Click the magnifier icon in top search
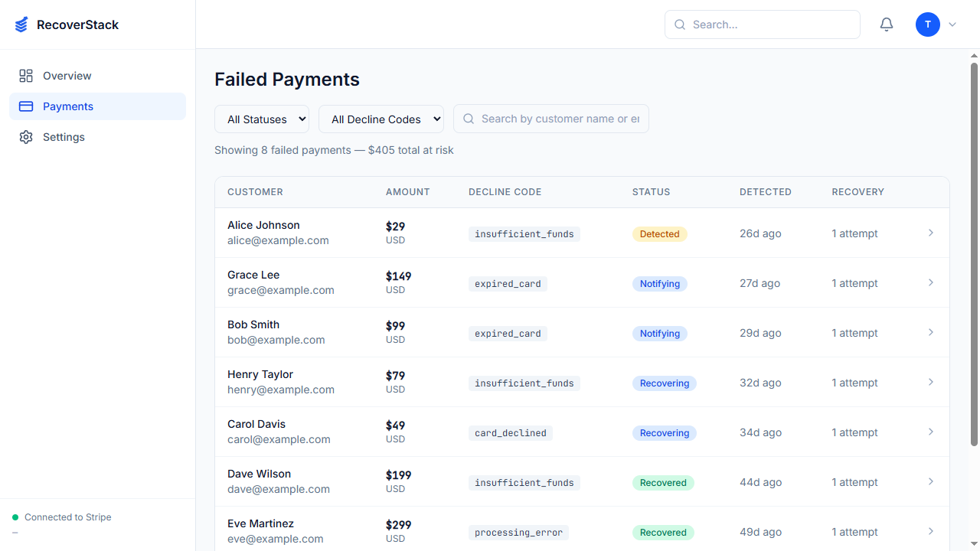The height and width of the screenshot is (551, 980). (680, 24)
